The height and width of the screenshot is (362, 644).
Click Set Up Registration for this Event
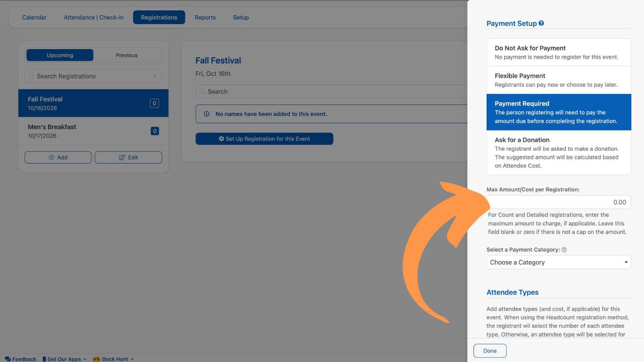pos(264,139)
